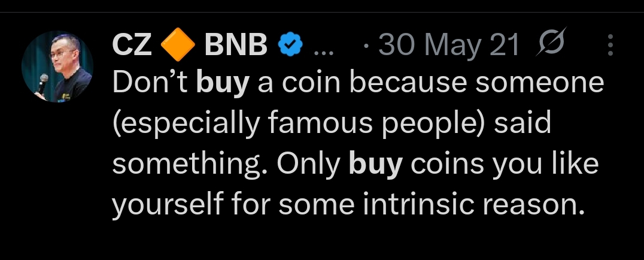Viewport: 644px width, 260px height.
Task: Click the orange diamond icon in the name
Action: pyautogui.click(x=178, y=46)
